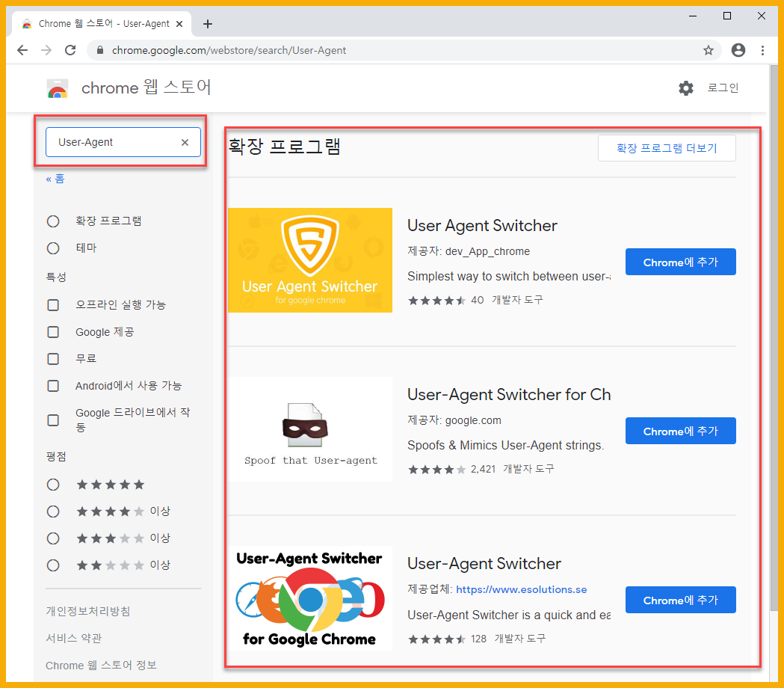Visit https://www.esolutions.se provider link
The width and height of the screenshot is (784, 688).
coord(522,589)
